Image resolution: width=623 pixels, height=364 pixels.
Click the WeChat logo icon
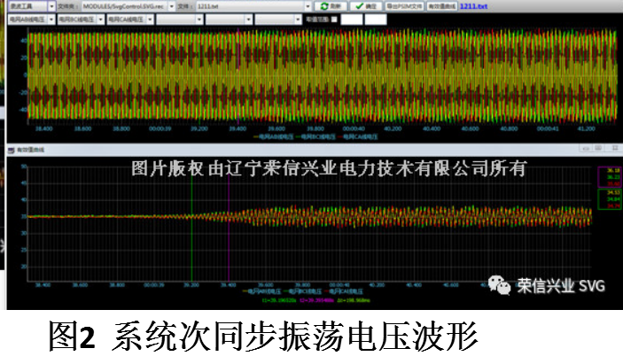501,285
